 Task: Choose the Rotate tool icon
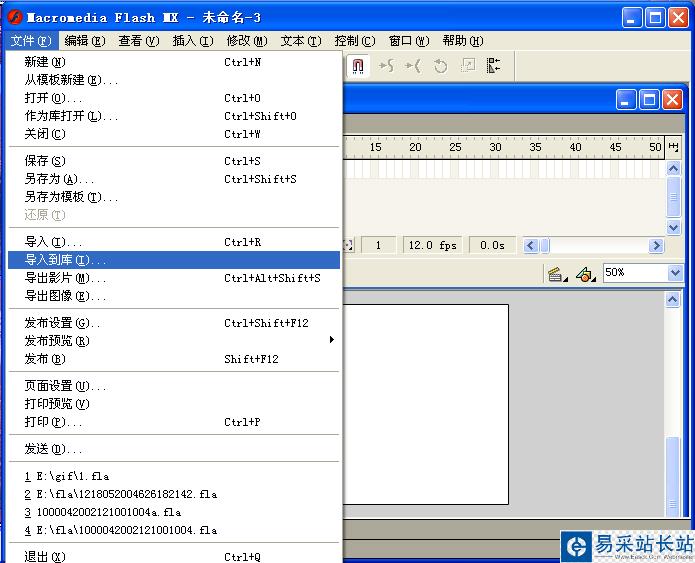pyautogui.click(x=440, y=66)
